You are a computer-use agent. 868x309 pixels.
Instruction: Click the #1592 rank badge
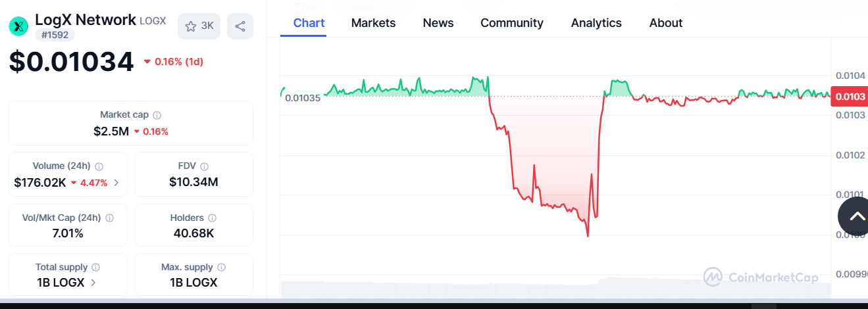[55, 35]
